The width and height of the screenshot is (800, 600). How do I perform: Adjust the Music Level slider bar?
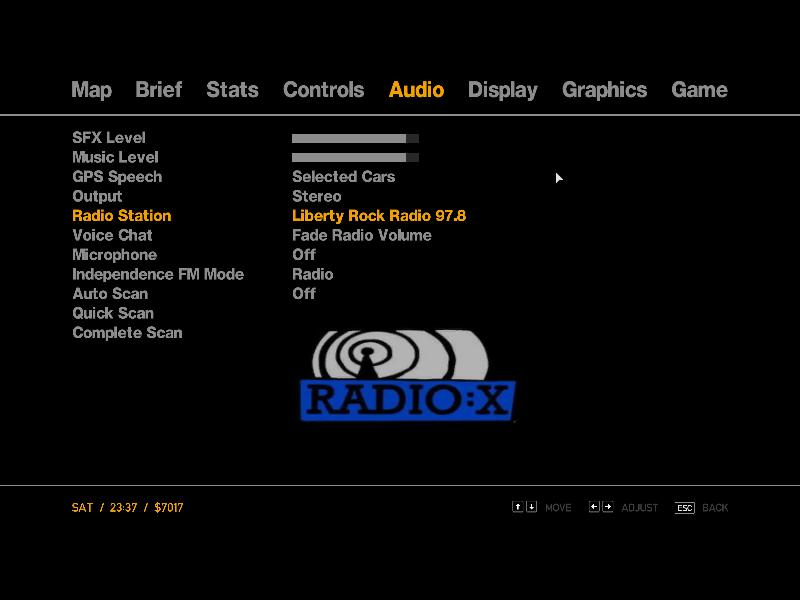click(x=355, y=158)
